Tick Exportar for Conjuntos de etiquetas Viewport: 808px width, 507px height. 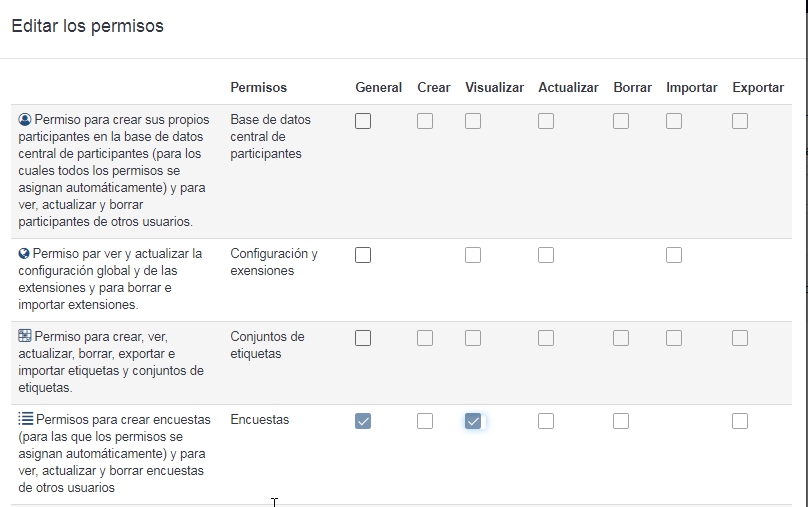(740, 338)
